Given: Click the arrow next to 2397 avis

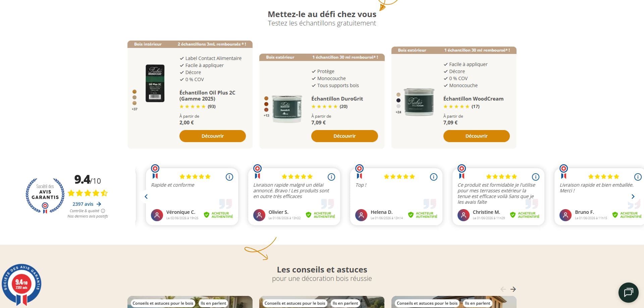Looking at the screenshot, I should tap(99, 204).
